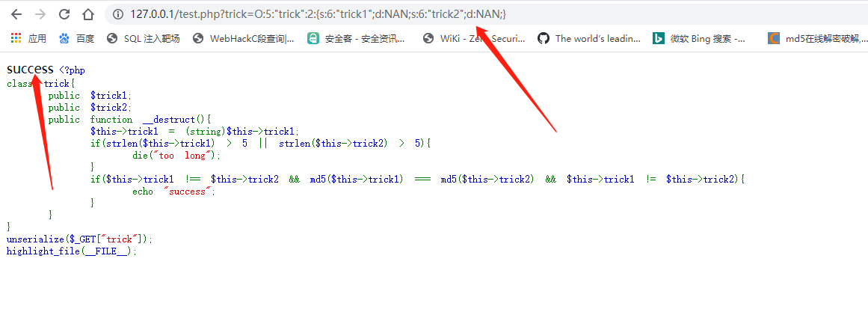Image resolution: width=868 pixels, height=321 pixels.
Task: Open the 微软 Bing 搜索 bookmark
Action: point(699,38)
